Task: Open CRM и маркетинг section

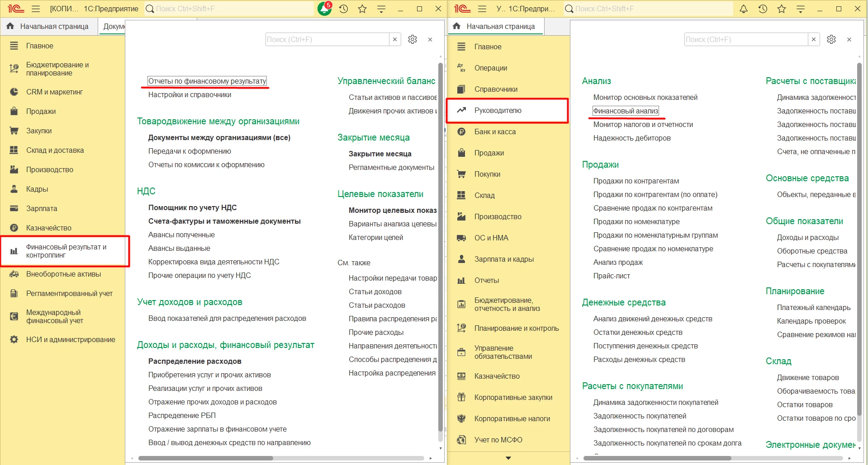Action: pyautogui.click(x=62, y=92)
